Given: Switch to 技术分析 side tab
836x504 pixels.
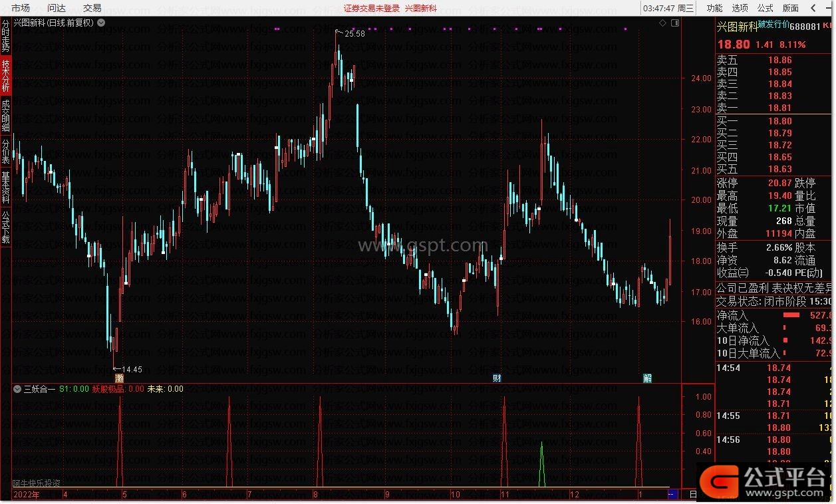Looking at the screenshot, I should [x=6, y=75].
